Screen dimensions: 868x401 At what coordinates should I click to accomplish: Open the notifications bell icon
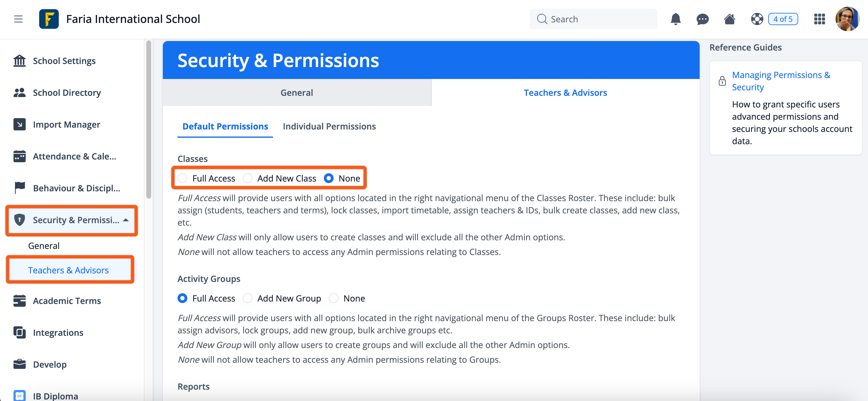675,19
